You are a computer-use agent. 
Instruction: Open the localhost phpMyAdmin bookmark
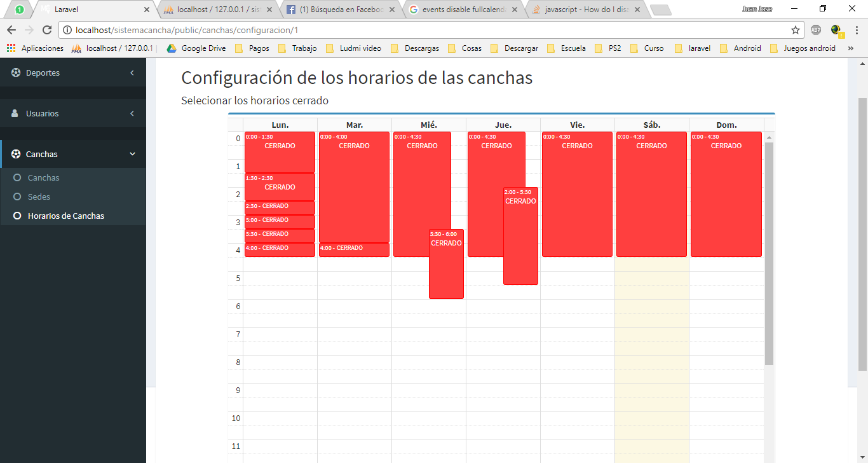112,48
